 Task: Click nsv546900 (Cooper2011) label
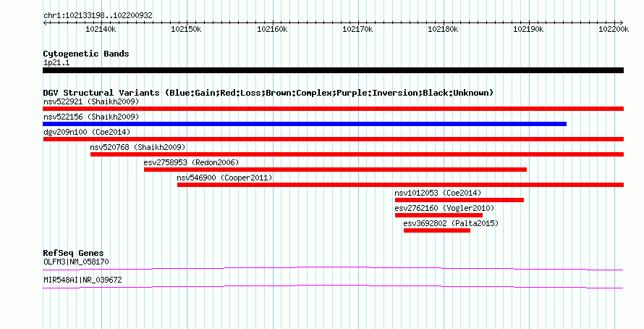(224, 178)
